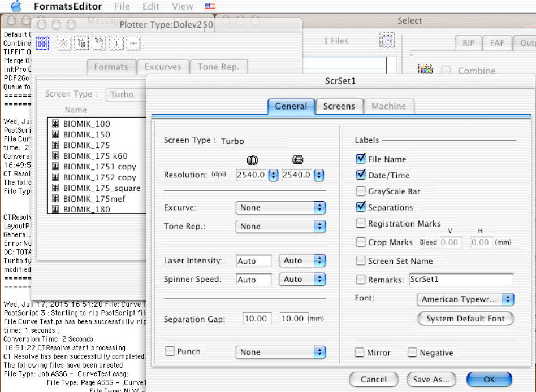
Task: Click the icon beside BIOMIK_150
Action: (x=55, y=134)
